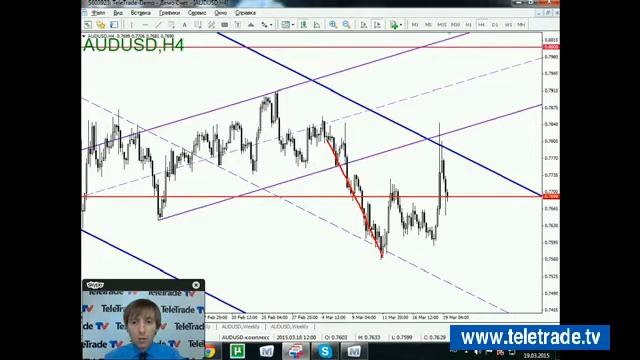Viewport: 640px width, 360px height.
Task: Click the red 0.8000 price level label
Action: pos(551,47)
